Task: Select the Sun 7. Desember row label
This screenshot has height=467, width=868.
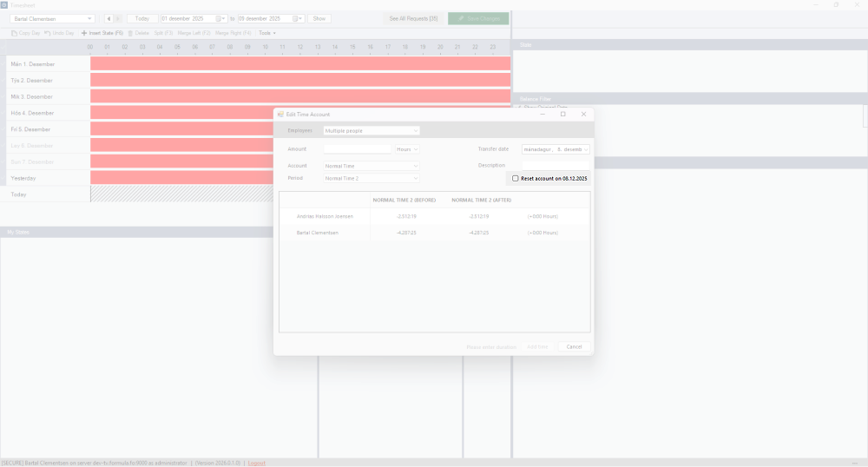Action: coord(32,162)
